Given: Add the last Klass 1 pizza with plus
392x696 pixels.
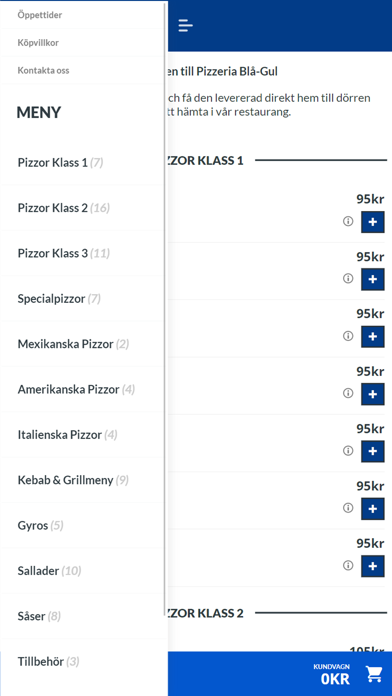Looking at the screenshot, I should pyautogui.click(x=372, y=566).
